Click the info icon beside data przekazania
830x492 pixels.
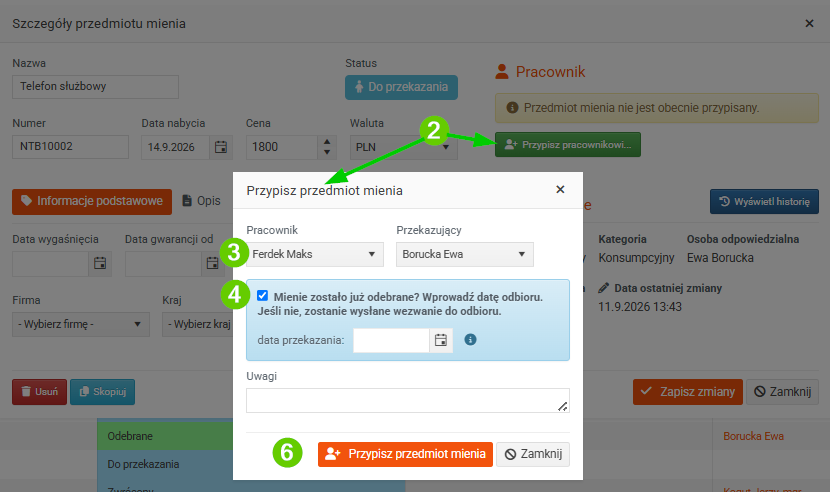click(x=470, y=339)
